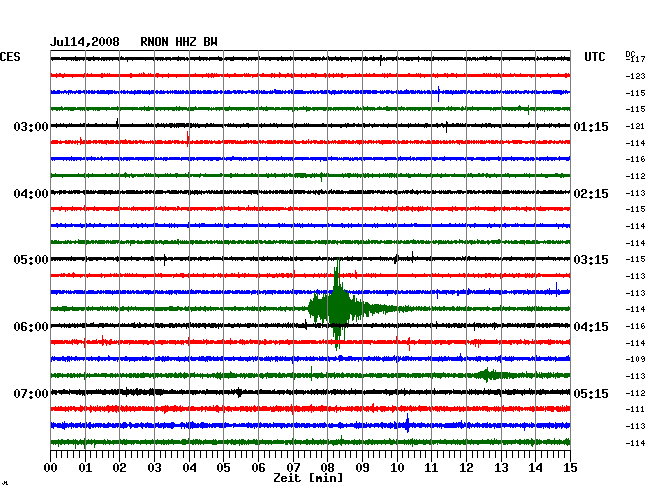Click minute label 01 on time axis
The height and width of the screenshot is (494, 650).
(85, 467)
